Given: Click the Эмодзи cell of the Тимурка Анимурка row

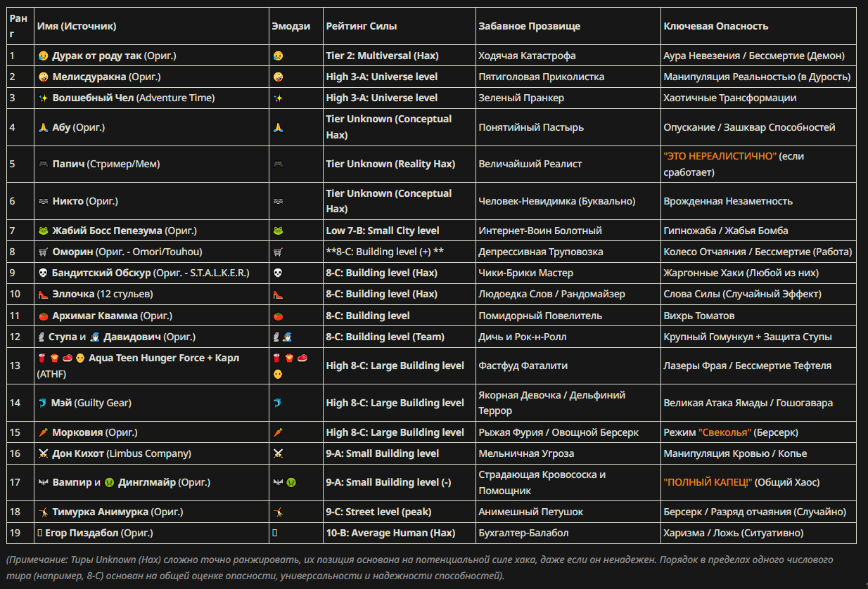Looking at the screenshot, I should tap(295, 512).
